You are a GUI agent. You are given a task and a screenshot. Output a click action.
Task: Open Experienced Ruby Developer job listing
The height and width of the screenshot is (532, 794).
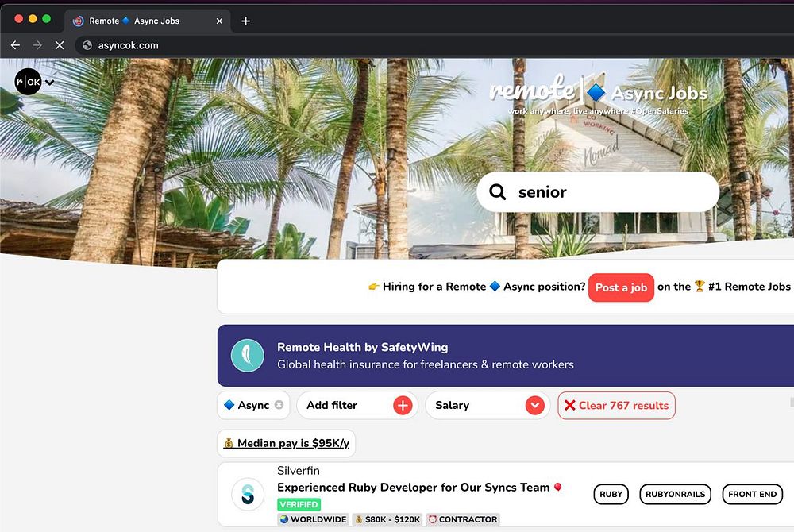[x=413, y=487]
